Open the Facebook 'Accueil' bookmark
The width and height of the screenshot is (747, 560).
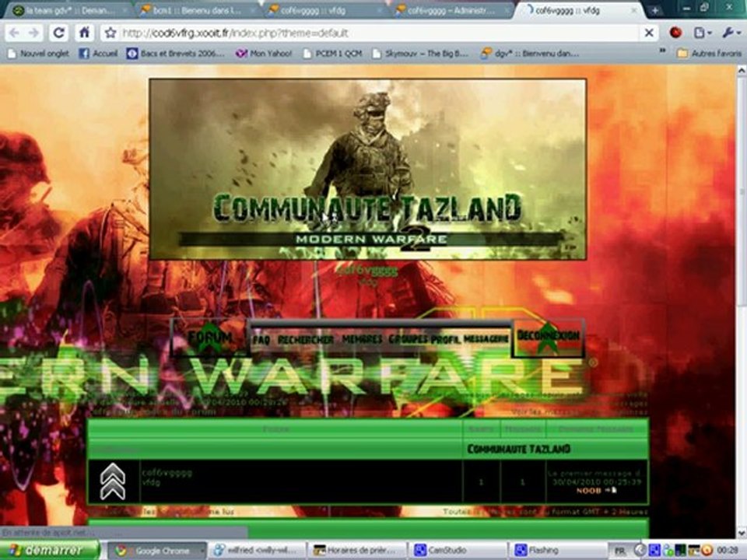(x=98, y=54)
